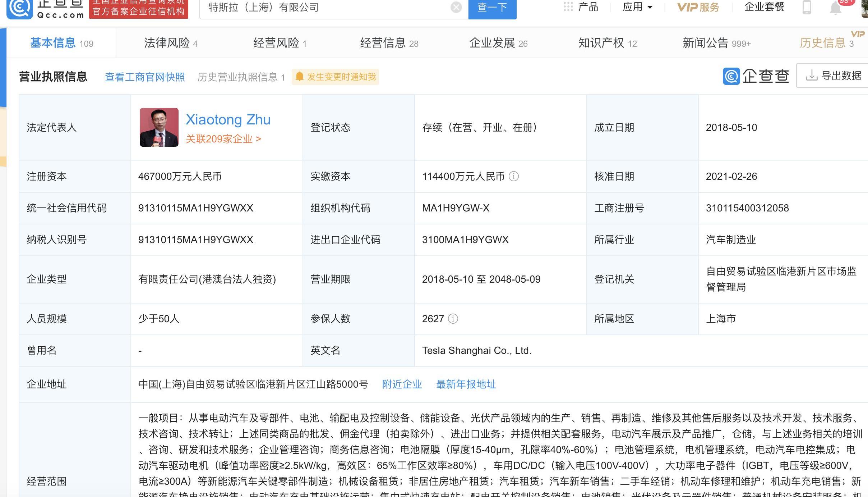Select industry value 汽车制造业
This screenshot has width=868, height=497.
(731, 240)
